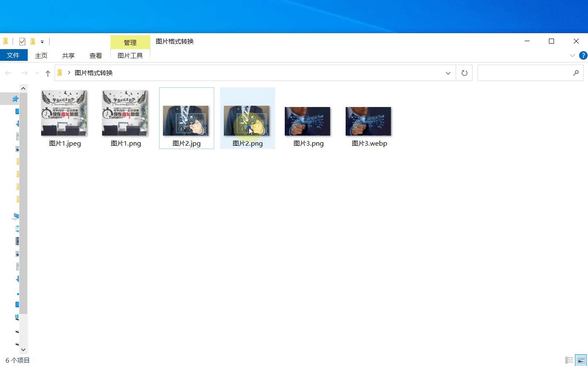This screenshot has width=588, height=366.
Task: Expand the ribbon with chevron arrow
Action: [x=572, y=55]
